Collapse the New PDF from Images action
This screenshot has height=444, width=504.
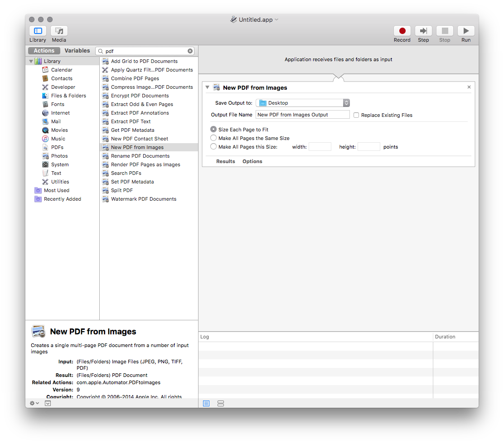207,87
